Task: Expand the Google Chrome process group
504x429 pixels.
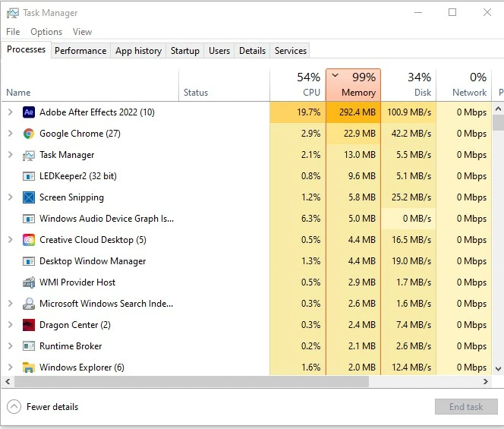Action: tap(11, 133)
